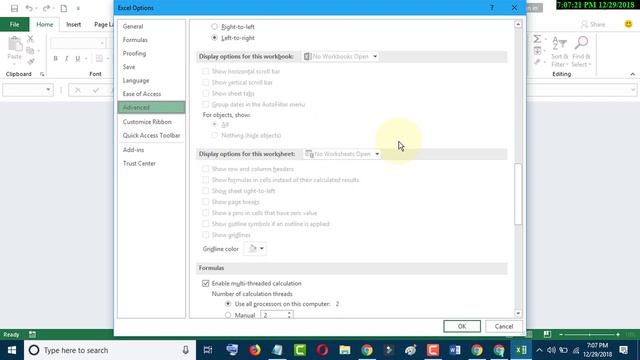Click the Share button in Excel

593,24
